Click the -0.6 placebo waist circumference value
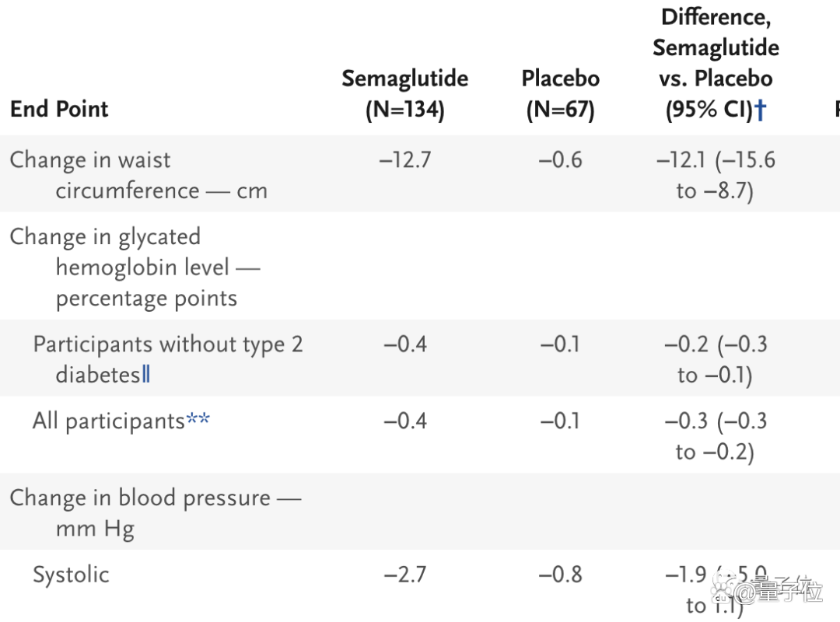Viewport: 840px width, 622px height. pyautogui.click(x=560, y=159)
